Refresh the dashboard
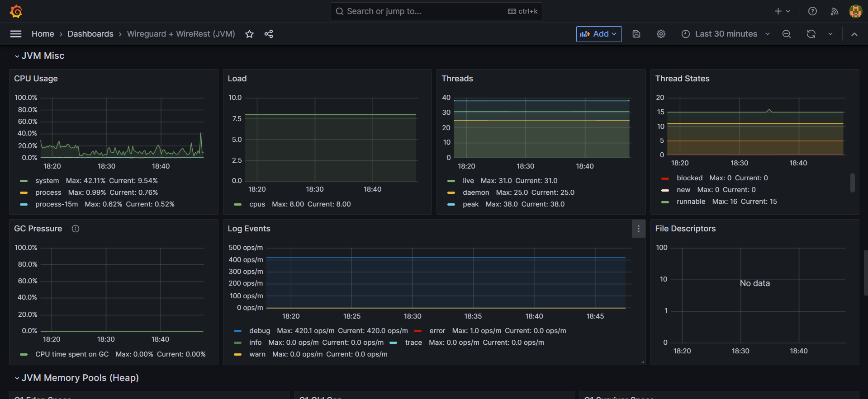This screenshot has width=868, height=399. [811, 34]
